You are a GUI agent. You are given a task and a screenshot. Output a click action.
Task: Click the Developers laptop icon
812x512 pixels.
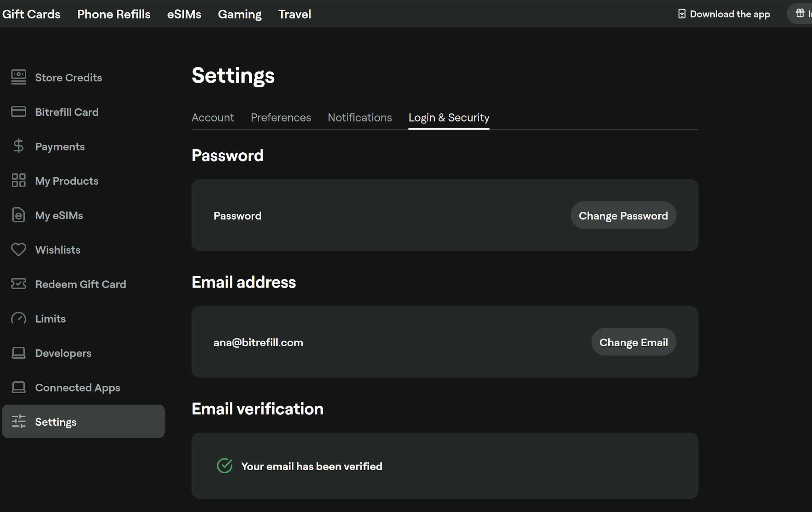(18, 353)
